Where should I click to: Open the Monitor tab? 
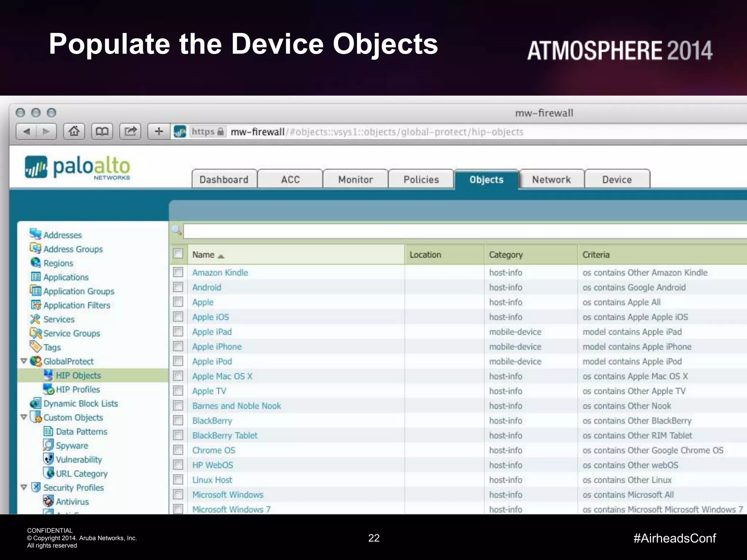[x=356, y=179]
